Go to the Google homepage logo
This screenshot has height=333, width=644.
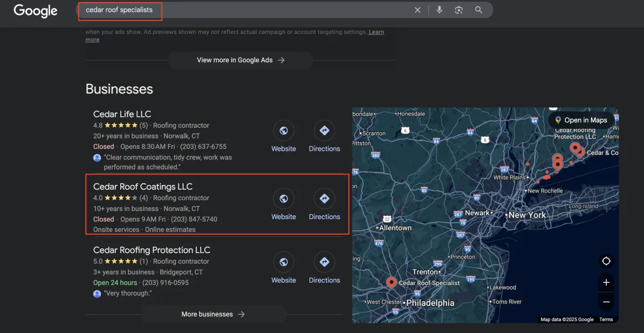[35, 11]
